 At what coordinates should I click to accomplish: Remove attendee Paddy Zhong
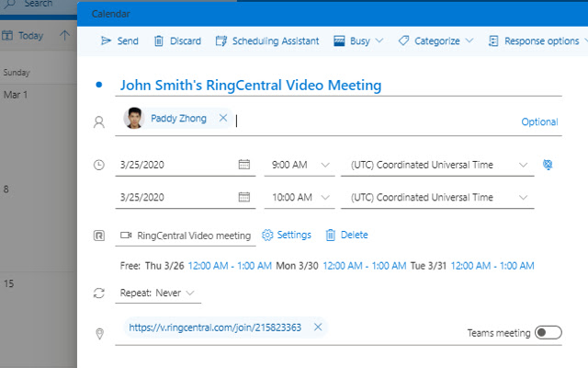tap(223, 118)
